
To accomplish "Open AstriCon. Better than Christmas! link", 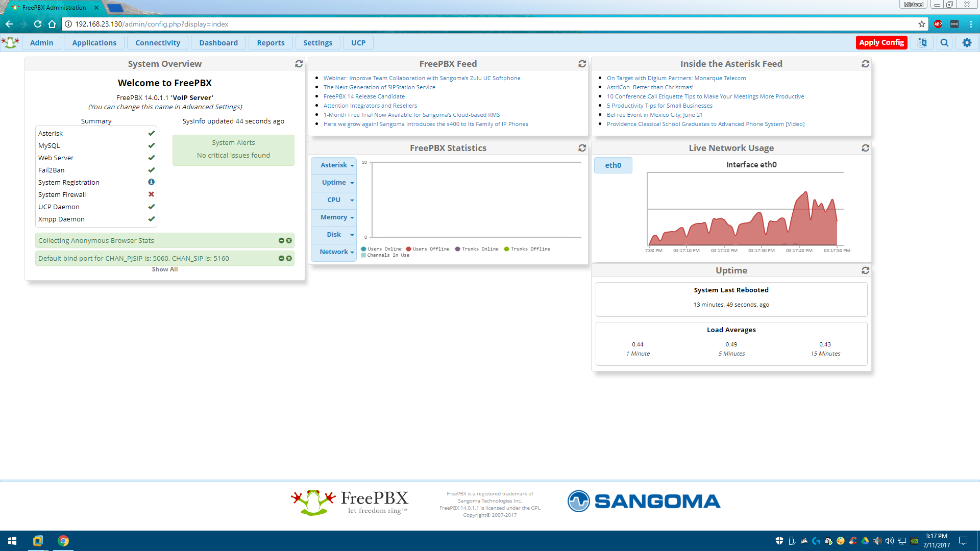I will tap(650, 87).
